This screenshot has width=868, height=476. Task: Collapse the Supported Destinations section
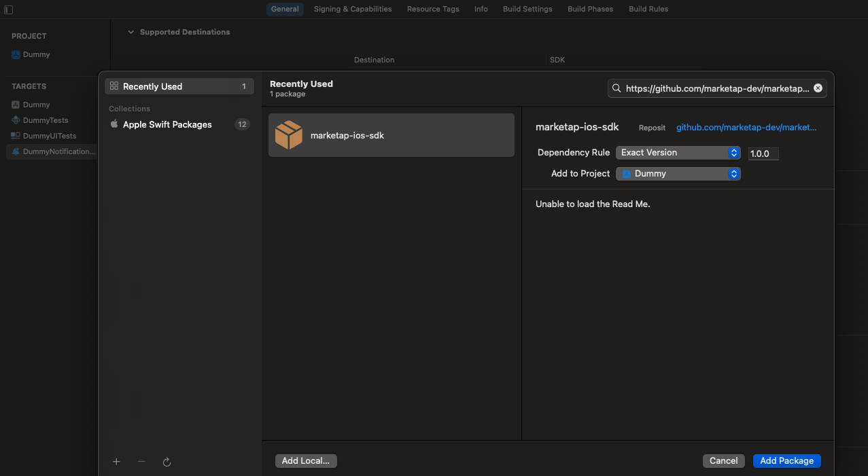(131, 32)
